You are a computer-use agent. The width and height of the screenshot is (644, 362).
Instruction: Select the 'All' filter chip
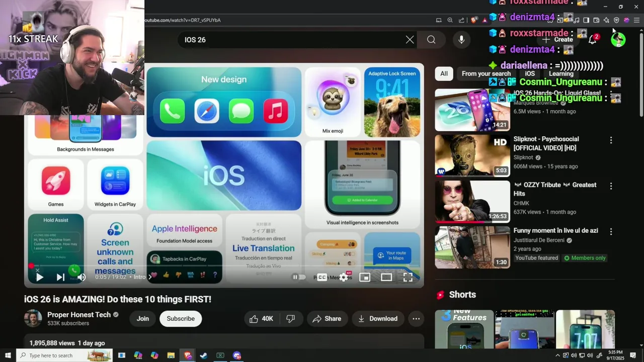click(x=444, y=73)
